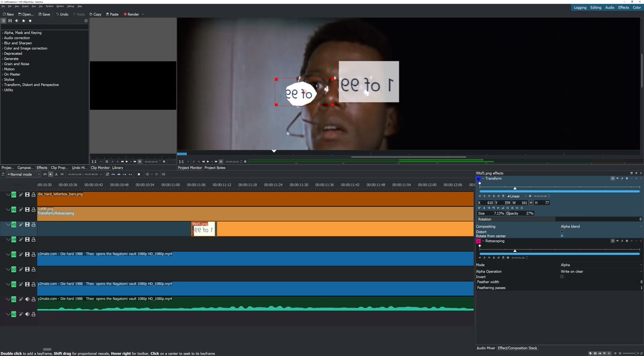Open the Clip Monitor tab
The height and width of the screenshot is (356, 644).
(x=100, y=168)
